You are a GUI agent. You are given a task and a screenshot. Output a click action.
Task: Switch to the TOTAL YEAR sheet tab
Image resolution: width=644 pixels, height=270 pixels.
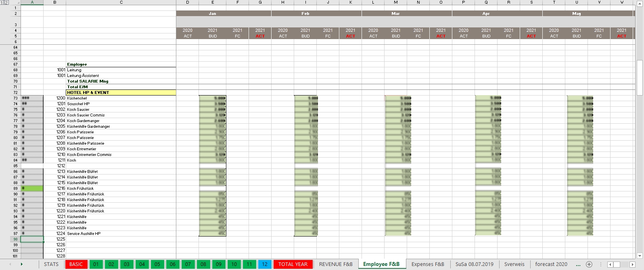point(293,264)
